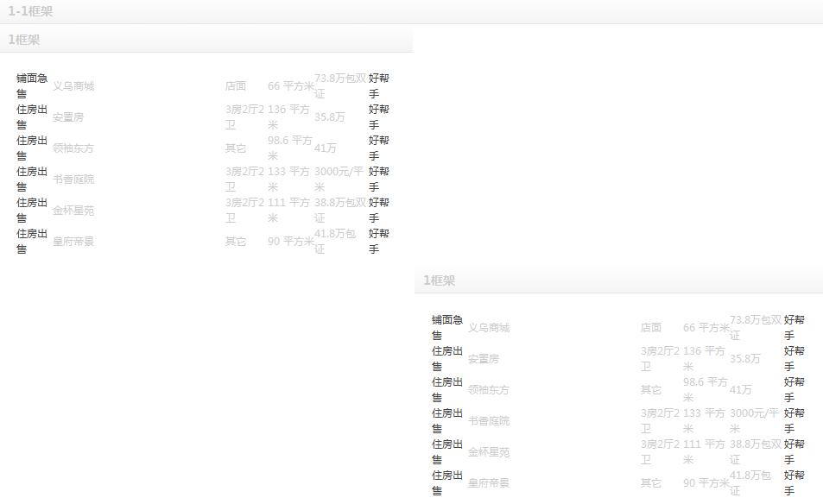The height and width of the screenshot is (504, 823).
Task: Click 书香庭院 in the bottom frame
Action: click(x=490, y=420)
